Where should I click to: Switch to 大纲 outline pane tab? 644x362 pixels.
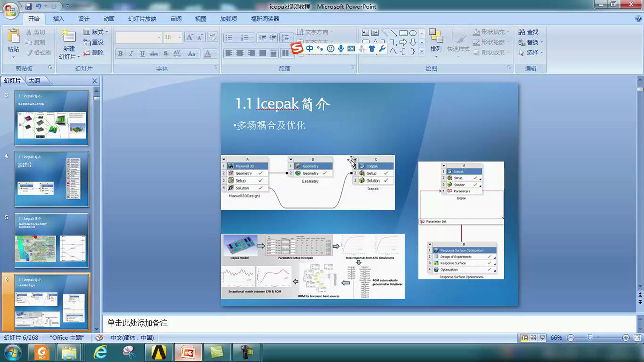point(34,80)
